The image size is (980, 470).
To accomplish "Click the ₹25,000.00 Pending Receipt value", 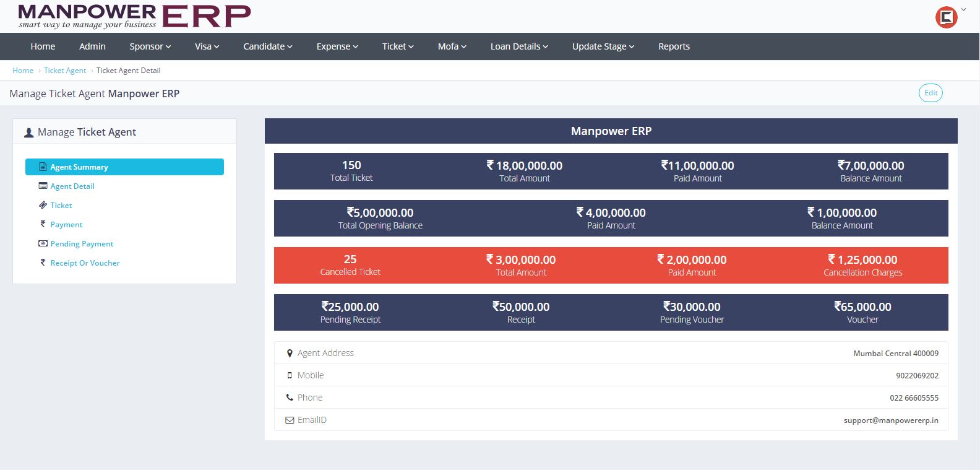I will (x=350, y=307).
